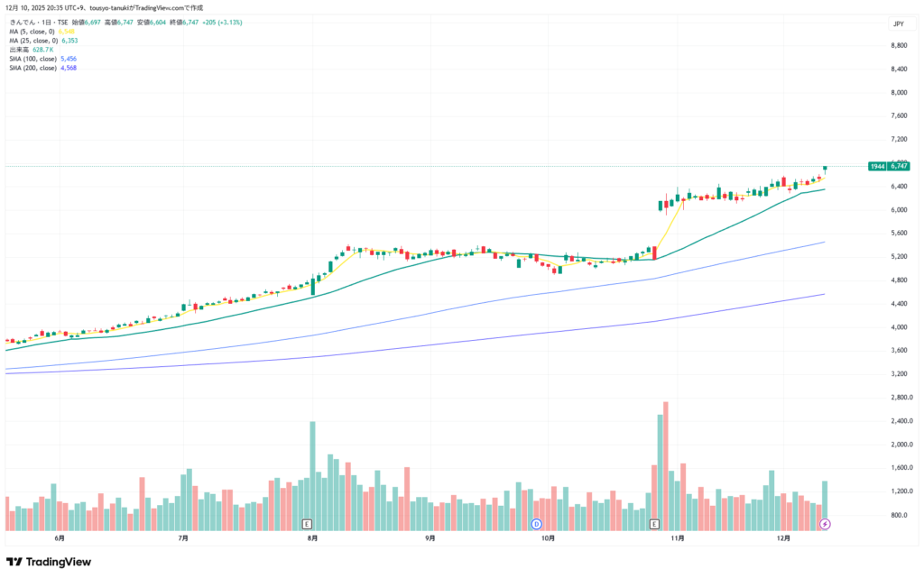The width and height of the screenshot is (924, 578).
Task: Click the TradingView logo at bottom left
Action: pos(50,563)
